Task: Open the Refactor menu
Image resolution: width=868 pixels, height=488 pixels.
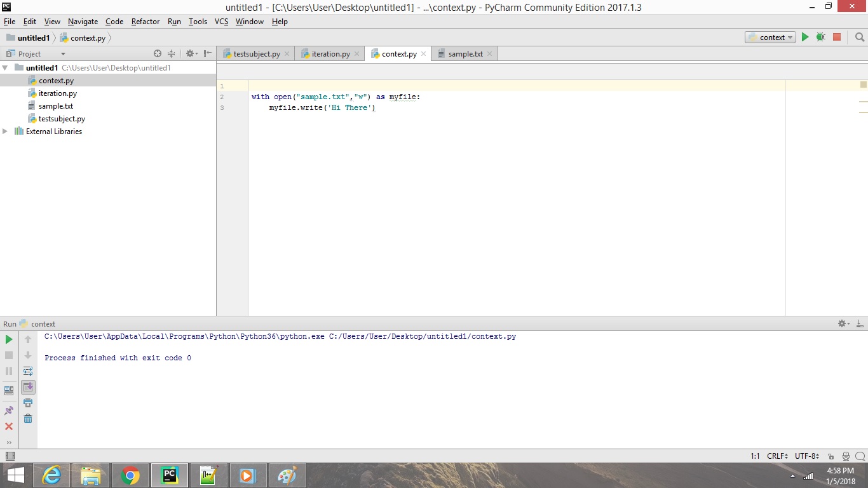Action: tap(146, 22)
